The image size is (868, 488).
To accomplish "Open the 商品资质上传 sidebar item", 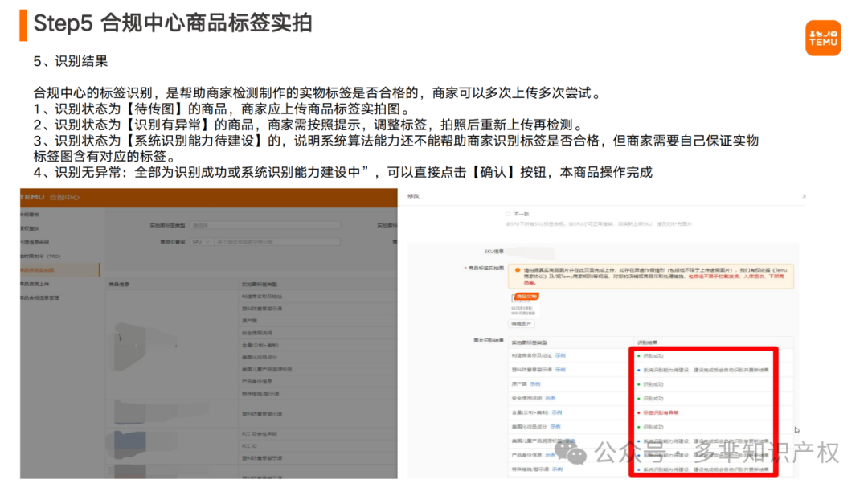I will (35, 284).
